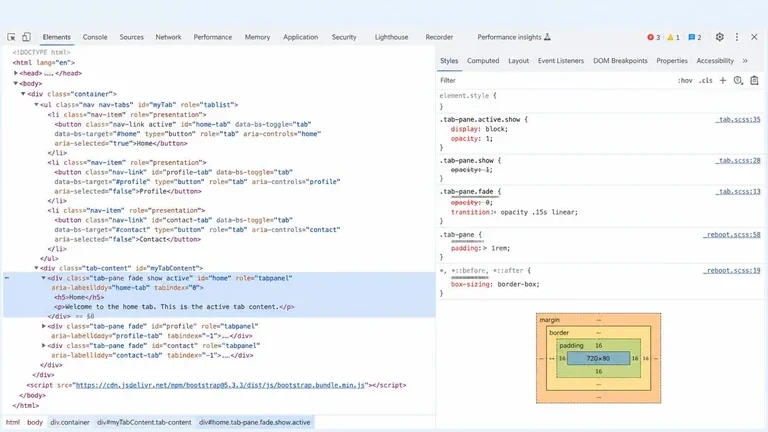Image resolution: width=768 pixels, height=432 pixels.
Task: Go to the Performance tab
Action: (213, 37)
